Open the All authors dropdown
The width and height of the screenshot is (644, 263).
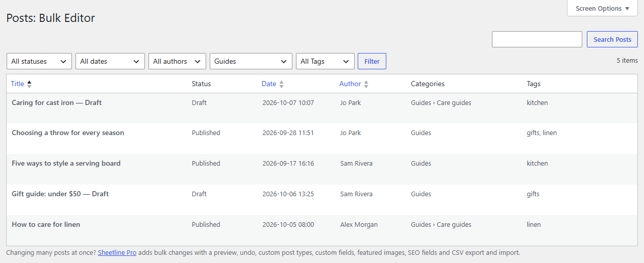(x=177, y=61)
